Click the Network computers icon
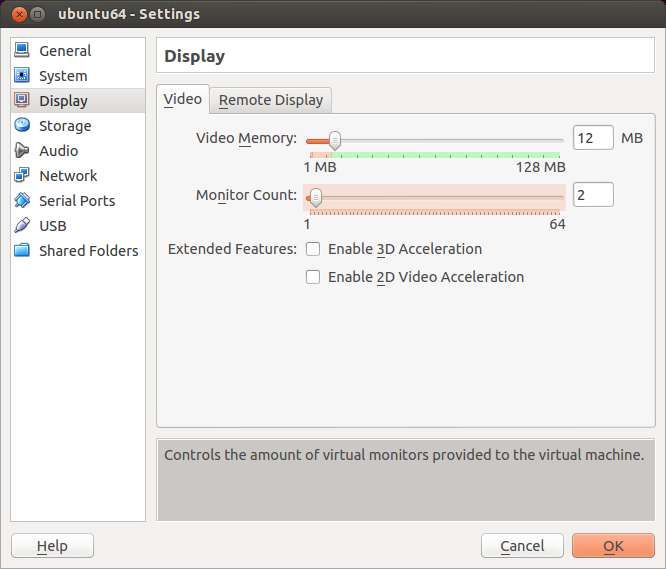 click(22, 175)
